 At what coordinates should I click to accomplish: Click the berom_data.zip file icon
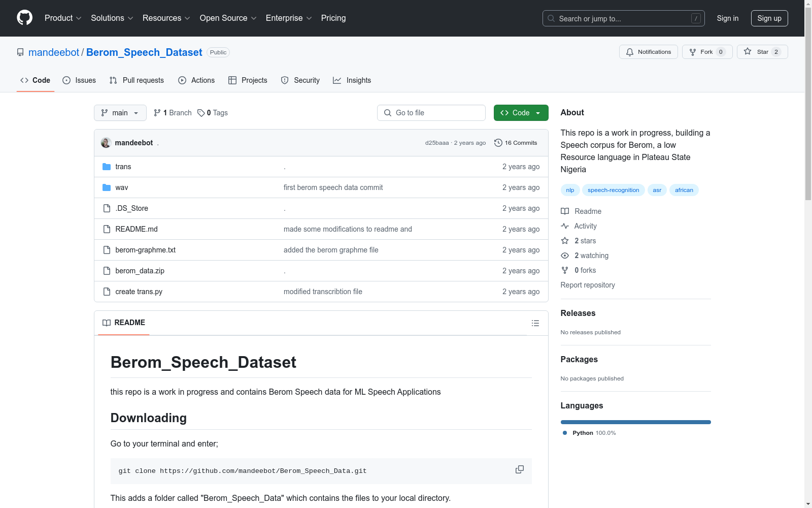coord(107,271)
